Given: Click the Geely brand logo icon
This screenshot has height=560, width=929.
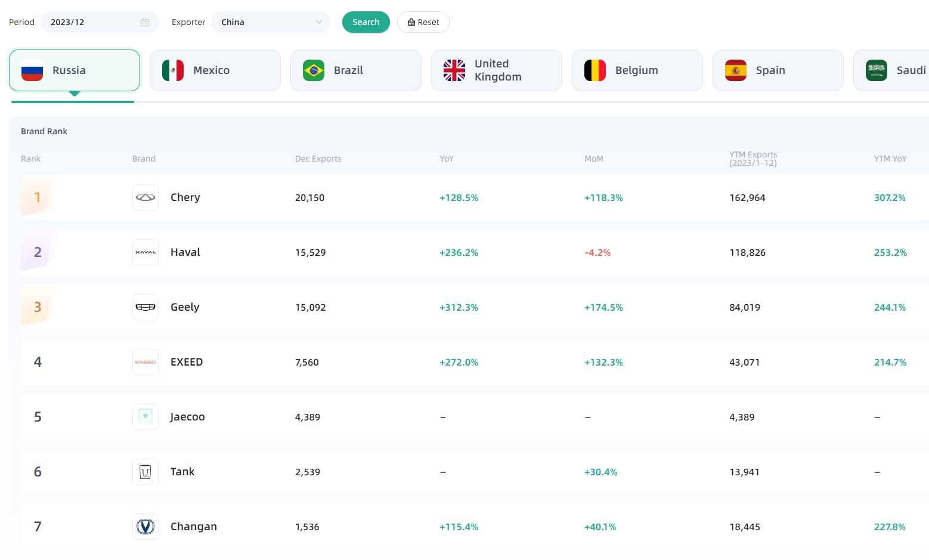Looking at the screenshot, I should (x=145, y=307).
